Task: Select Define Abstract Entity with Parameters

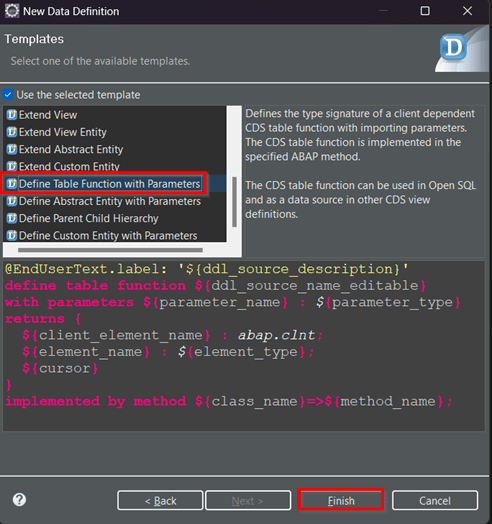Action: [110, 201]
